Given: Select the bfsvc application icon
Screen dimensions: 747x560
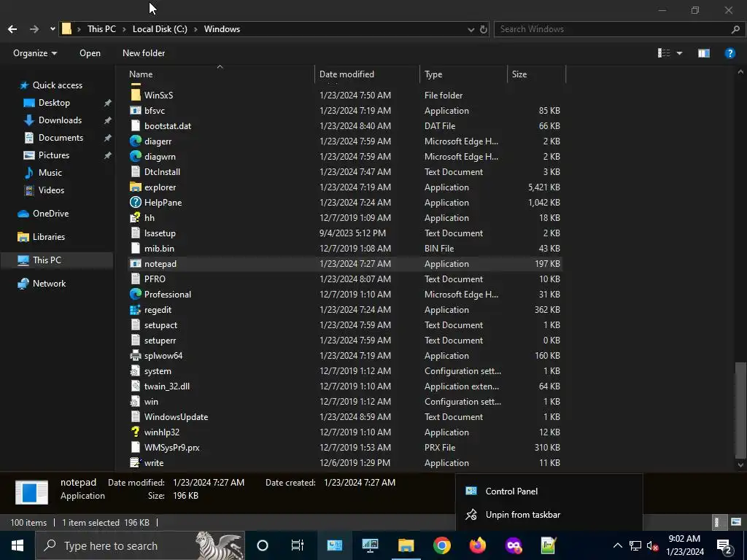Looking at the screenshot, I should (x=135, y=111).
